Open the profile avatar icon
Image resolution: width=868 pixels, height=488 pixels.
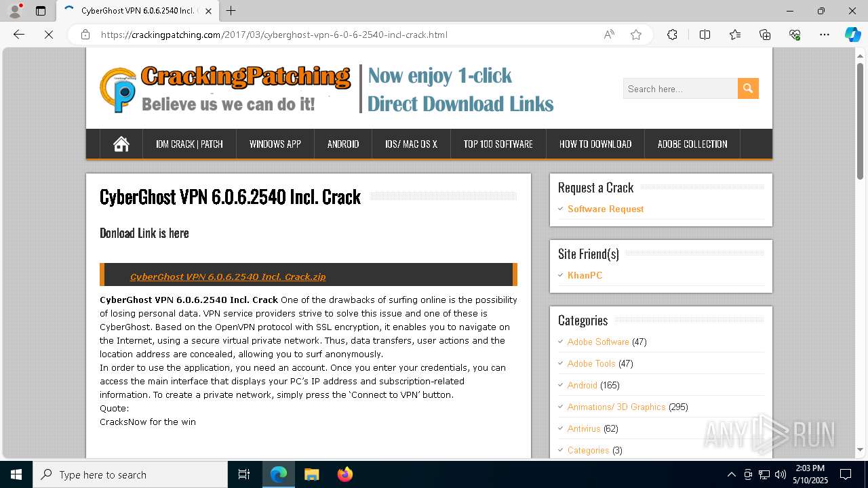pos(15,11)
